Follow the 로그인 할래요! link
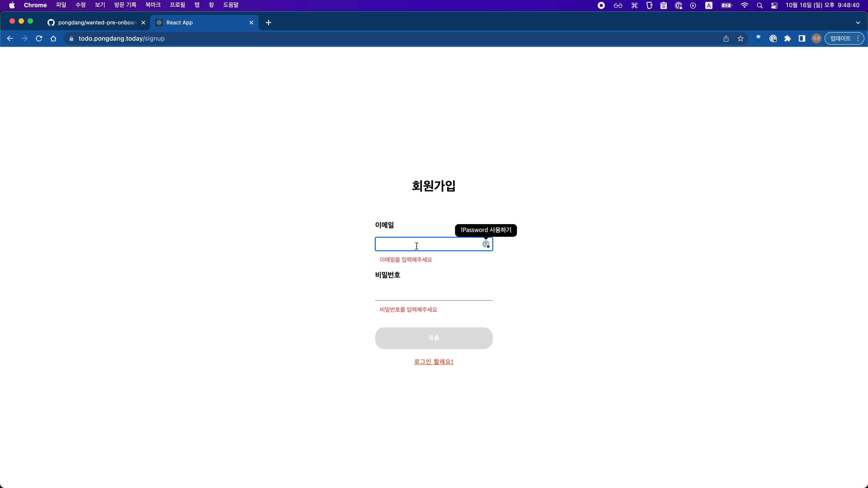The image size is (868, 488). point(434,361)
